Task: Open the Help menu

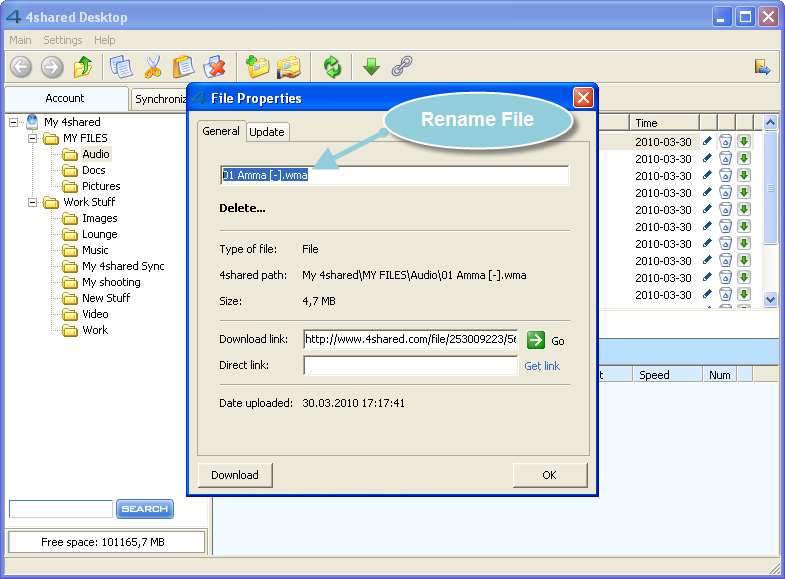Action: pos(105,40)
